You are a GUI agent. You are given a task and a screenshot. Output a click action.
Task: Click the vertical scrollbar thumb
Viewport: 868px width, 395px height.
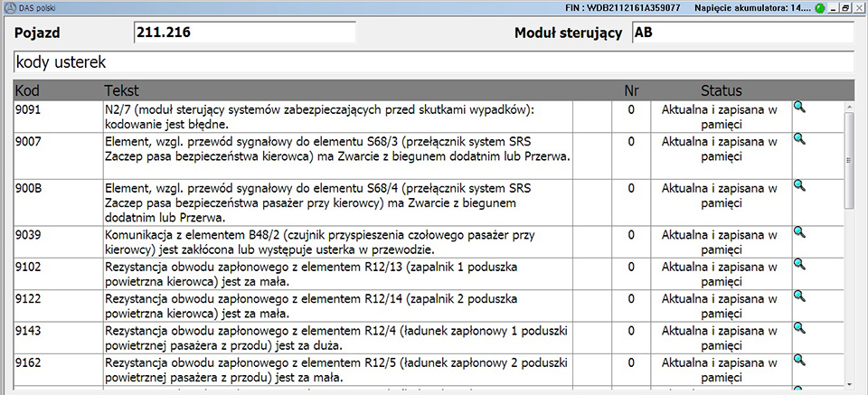tap(849, 160)
